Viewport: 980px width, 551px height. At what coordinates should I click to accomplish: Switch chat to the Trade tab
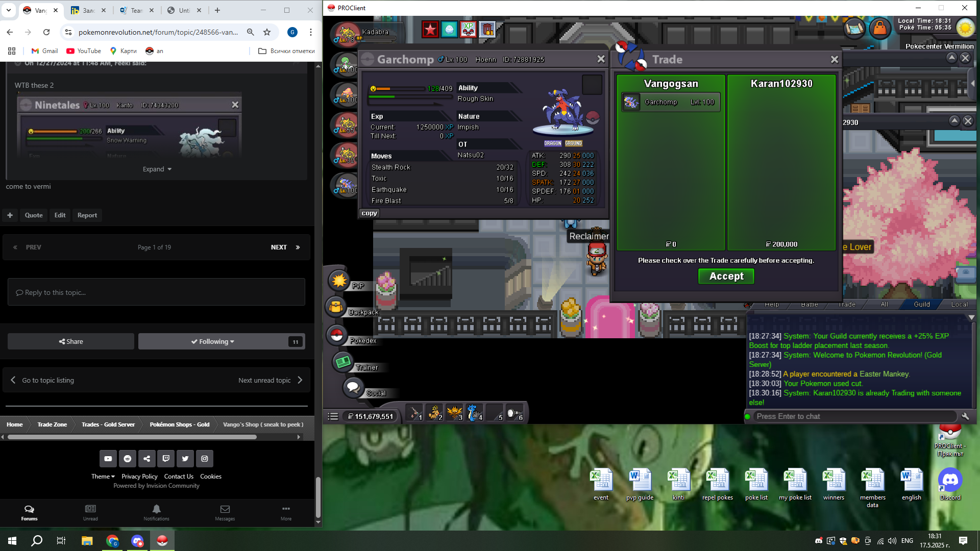847,304
